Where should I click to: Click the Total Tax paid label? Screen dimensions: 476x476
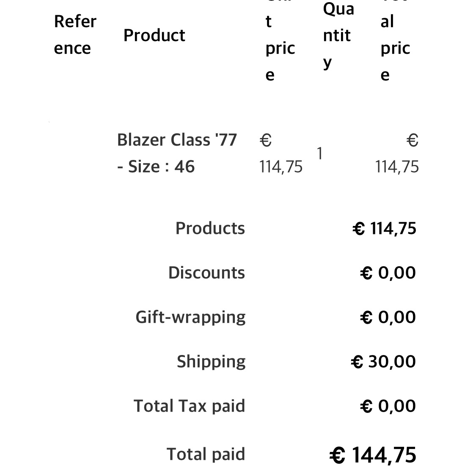point(189,406)
